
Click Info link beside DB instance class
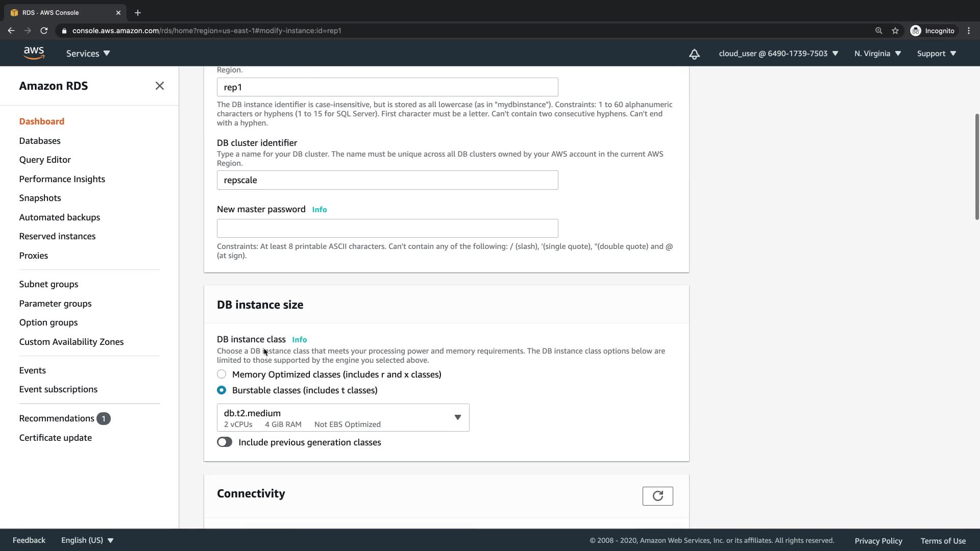click(299, 340)
